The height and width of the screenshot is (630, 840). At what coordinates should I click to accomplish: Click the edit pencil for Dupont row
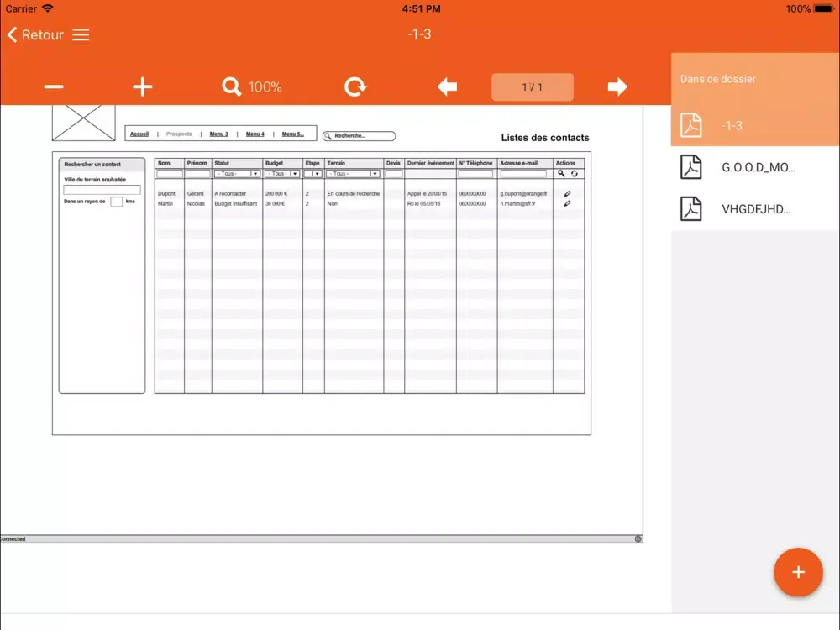tap(567, 194)
